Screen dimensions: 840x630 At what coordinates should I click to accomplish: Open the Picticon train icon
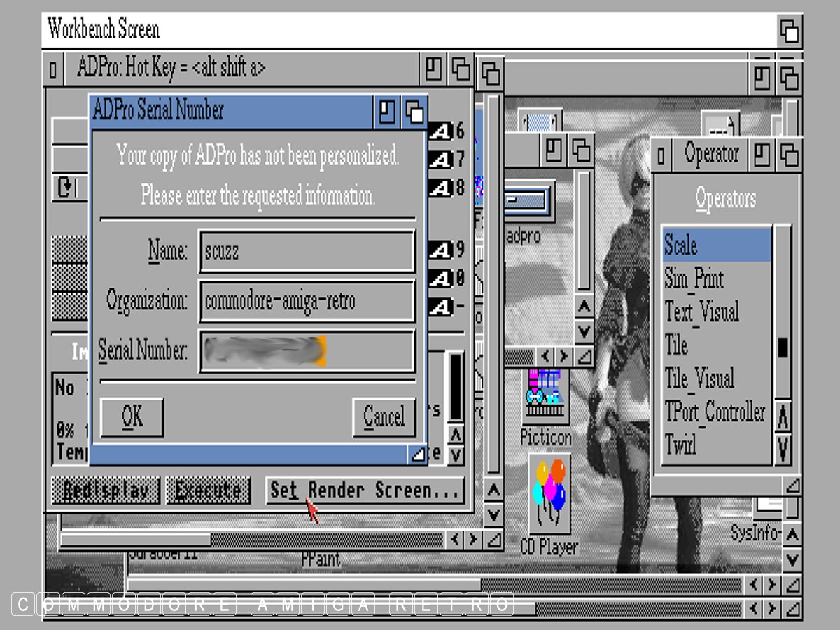tap(546, 397)
